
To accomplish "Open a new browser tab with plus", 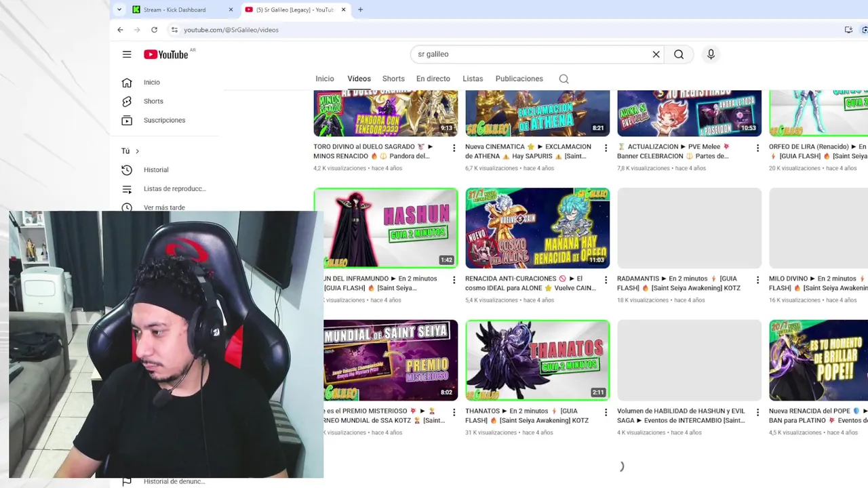I will pyautogui.click(x=360, y=9).
